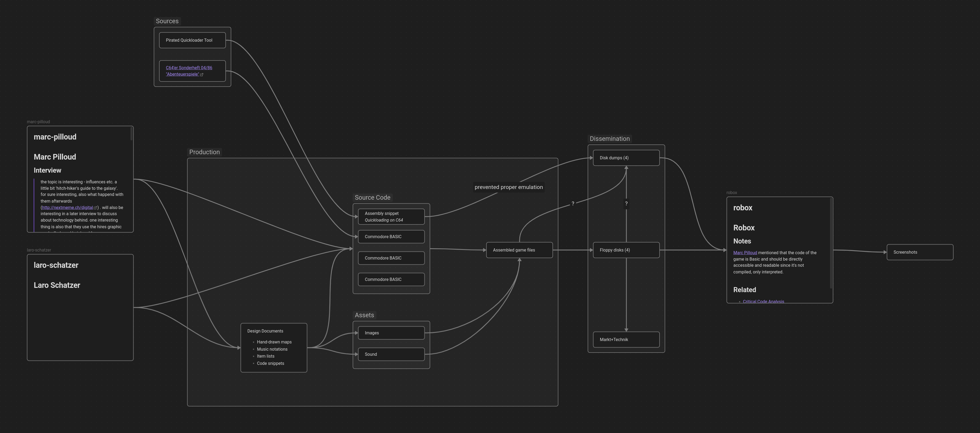Select the Disk dumps (4) card
Image resolution: width=980 pixels, height=433 pixels.
click(626, 158)
